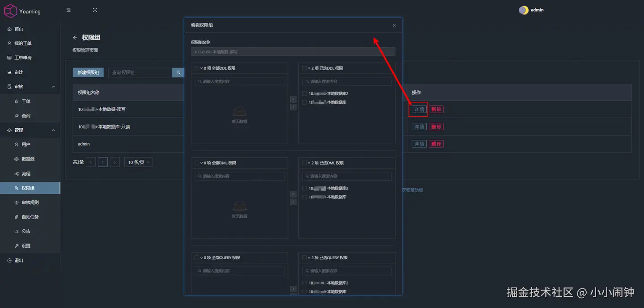The width and height of the screenshot is (644, 308).
Task: Click the admin username at top right
Action: point(538,10)
